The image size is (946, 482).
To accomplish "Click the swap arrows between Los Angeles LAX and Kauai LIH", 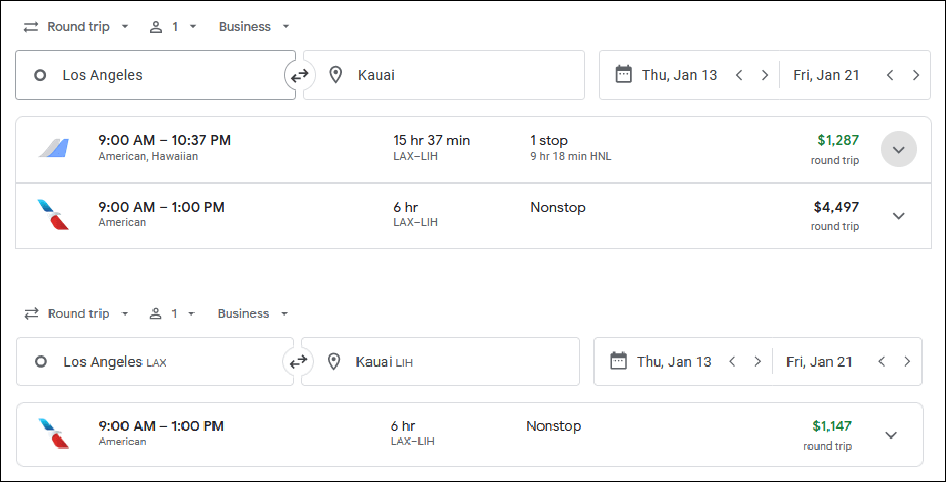I will 298,362.
